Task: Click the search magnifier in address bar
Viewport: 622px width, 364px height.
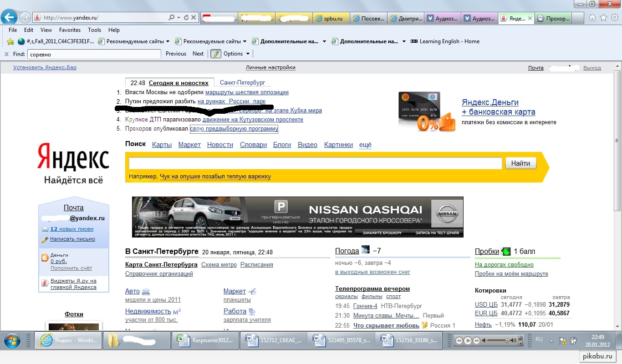Action: point(171,18)
